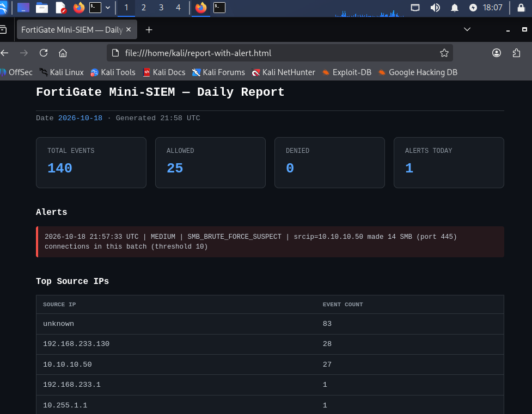Viewport: 532px width, 414px height.
Task: Open the Kali Tools bookmark
Action: [x=113, y=72]
